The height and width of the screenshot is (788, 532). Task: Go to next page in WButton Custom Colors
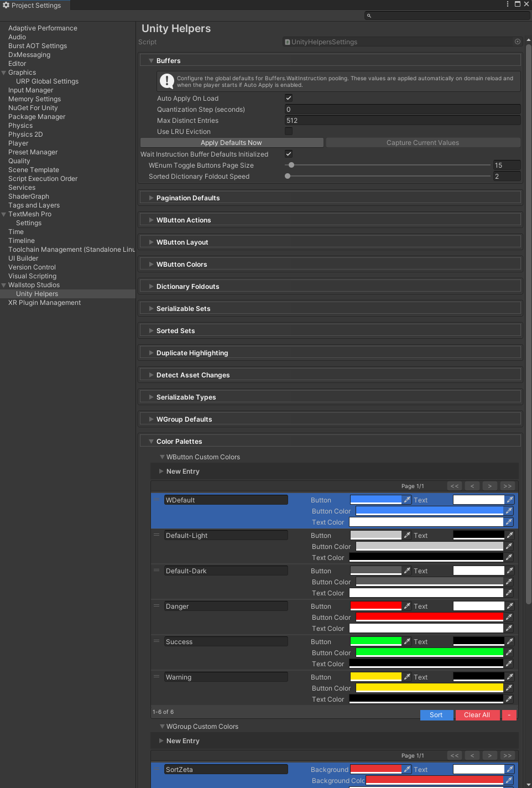pos(489,485)
